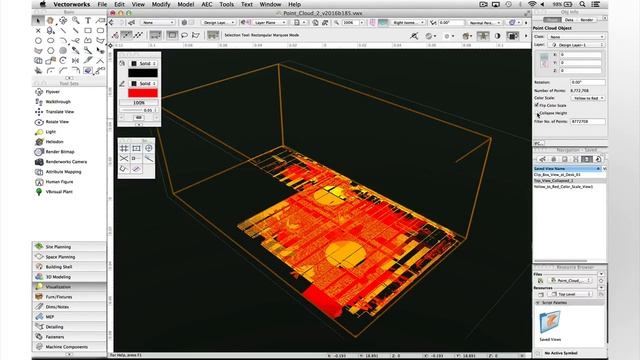Viewport: 640px width, 360px height.
Task: Select the Translate View tool
Action: pos(60,111)
